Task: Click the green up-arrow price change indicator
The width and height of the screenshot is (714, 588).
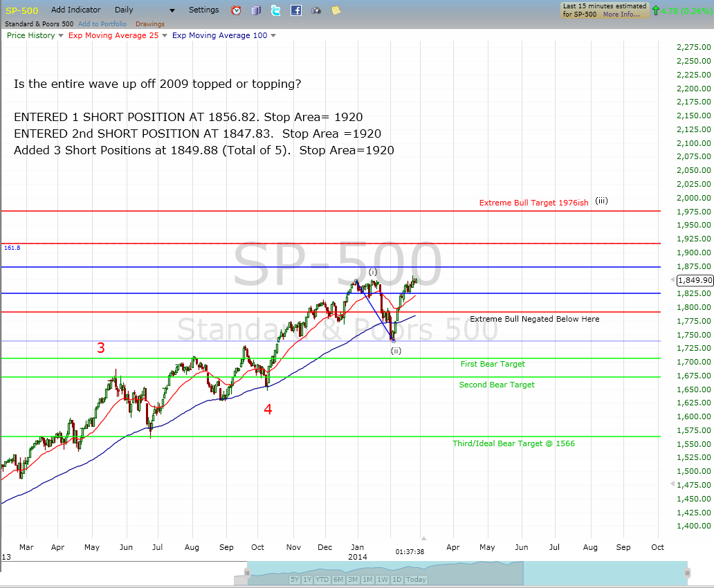Action: [x=656, y=10]
